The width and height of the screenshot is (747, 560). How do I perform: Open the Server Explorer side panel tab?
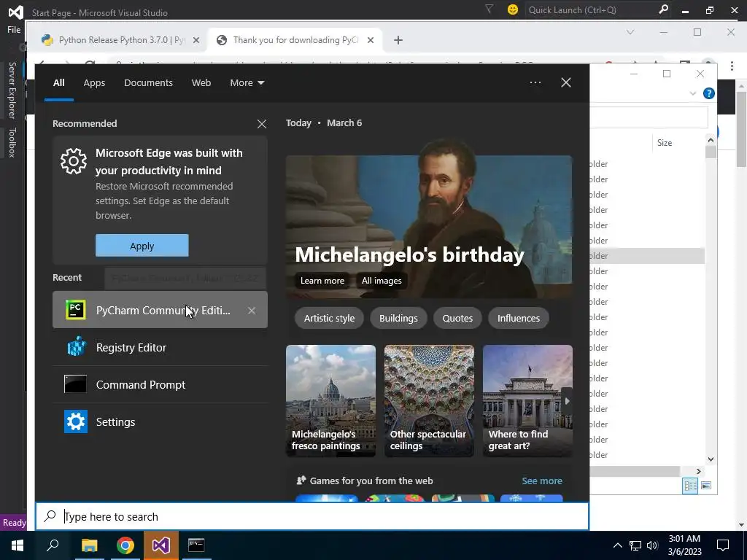[12, 90]
